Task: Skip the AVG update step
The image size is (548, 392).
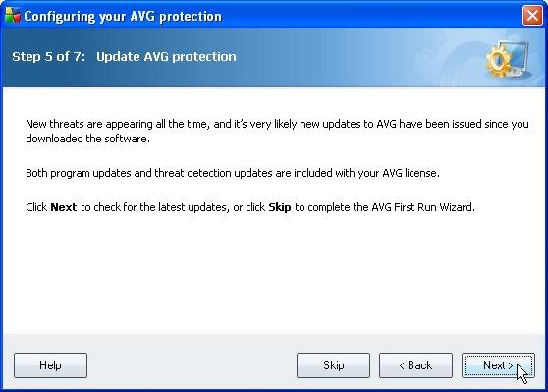Action: (333, 365)
